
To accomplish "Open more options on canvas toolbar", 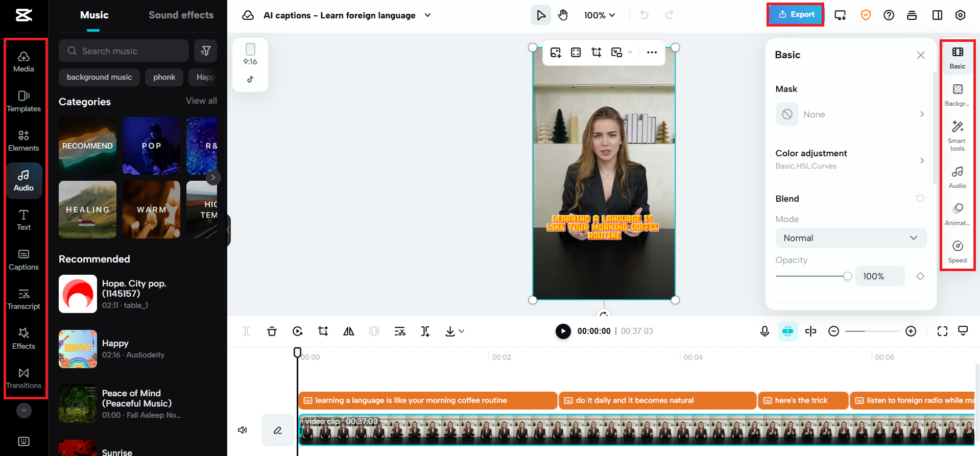I will coord(652,52).
